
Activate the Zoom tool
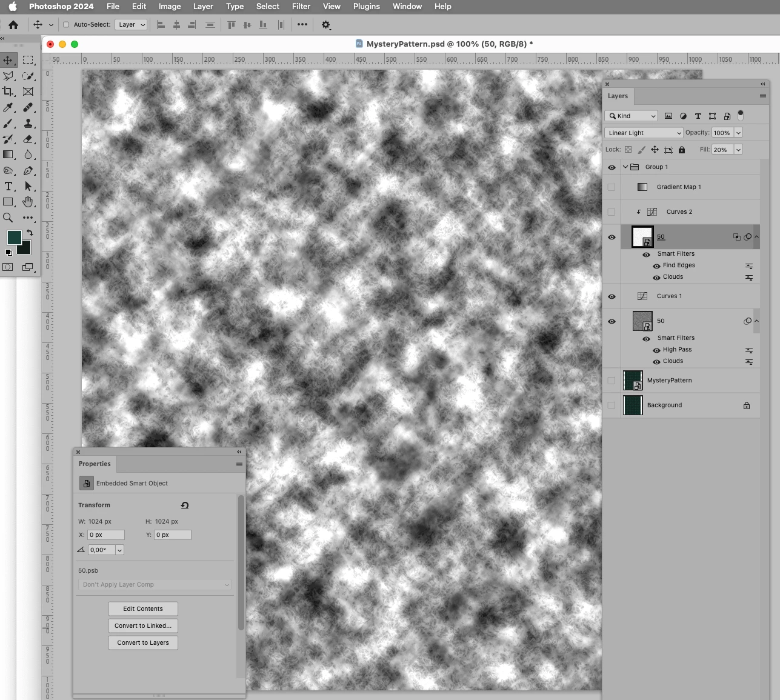[8, 218]
